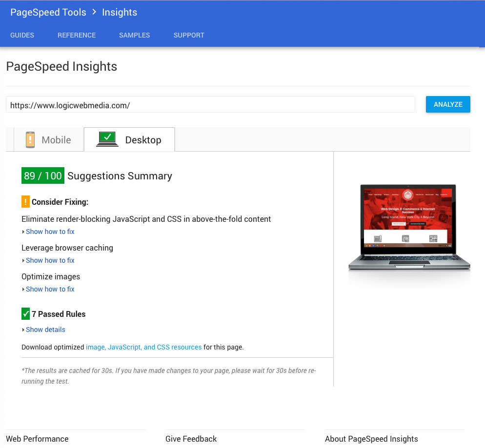Expand Leverage browser caching Show how to fix
The image size is (485, 448).
(x=50, y=260)
